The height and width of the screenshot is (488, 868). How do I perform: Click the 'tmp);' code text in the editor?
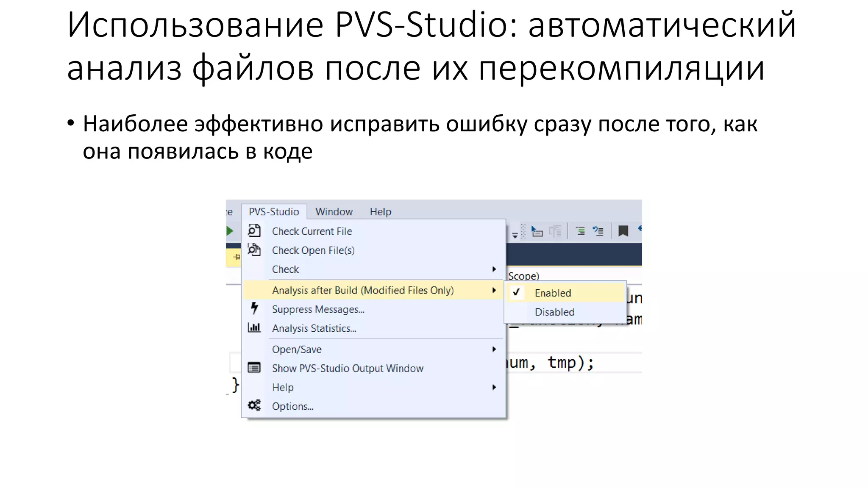pyautogui.click(x=570, y=363)
